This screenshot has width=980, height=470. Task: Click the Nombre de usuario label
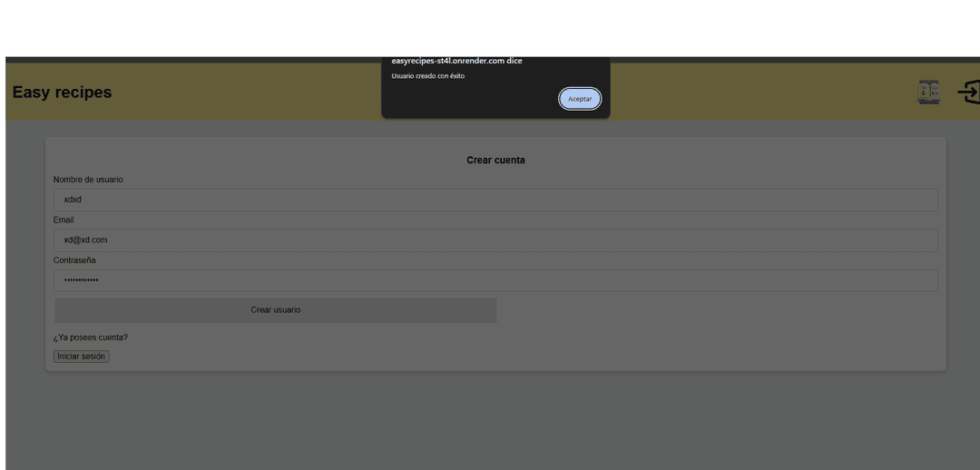pyautogui.click(x=88, y=180)
